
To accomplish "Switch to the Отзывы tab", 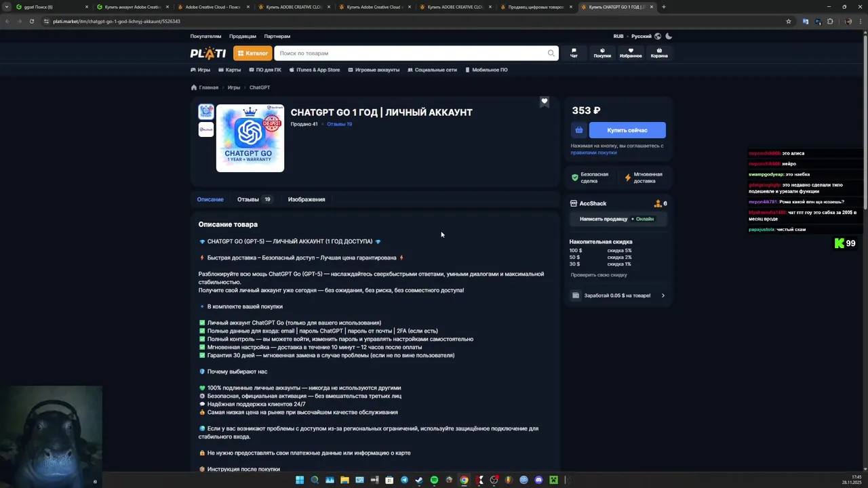I will [254, 199].
